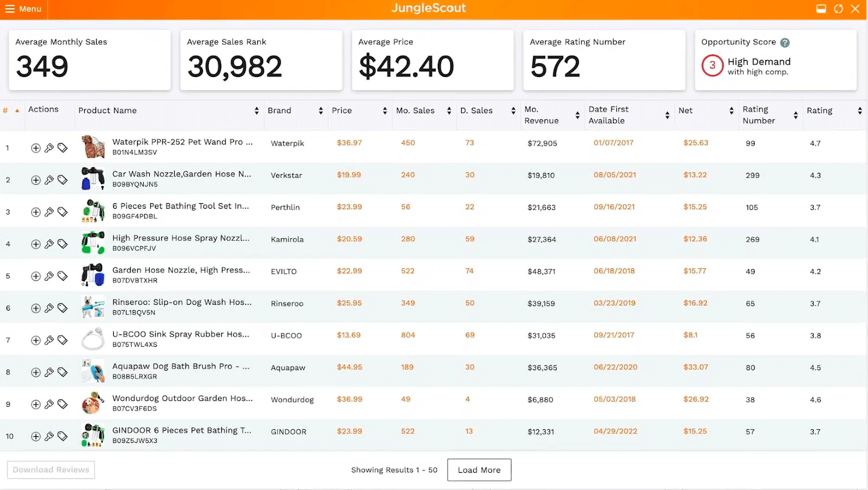Click the Load More button
Screen dimensions: 868x490
[479, 470]
